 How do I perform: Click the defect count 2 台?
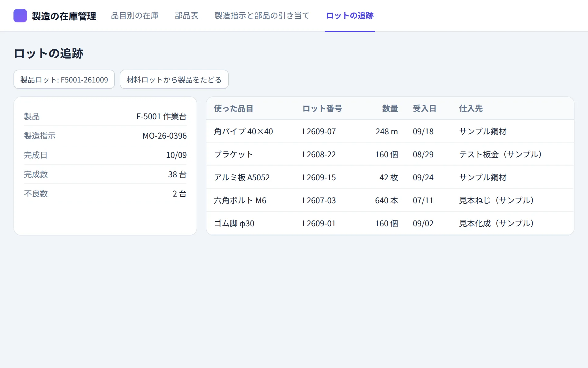coord(179,194)
